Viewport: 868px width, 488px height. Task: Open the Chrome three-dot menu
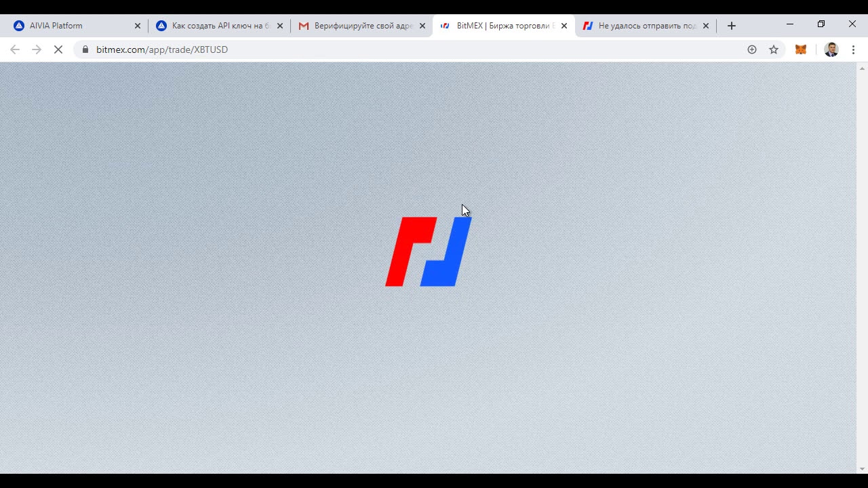pos(854,49)
